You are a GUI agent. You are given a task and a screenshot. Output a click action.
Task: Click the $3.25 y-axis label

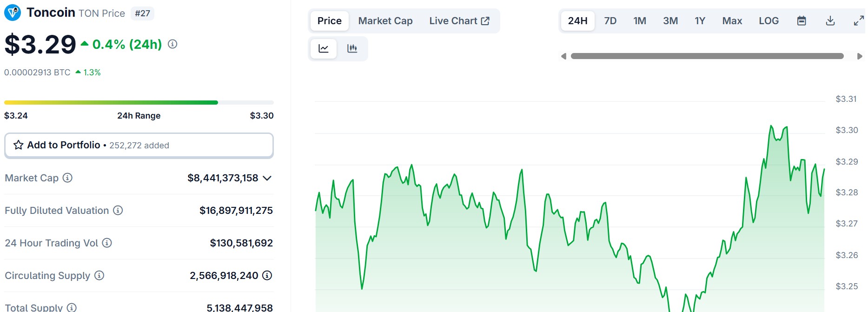(847, 286)
